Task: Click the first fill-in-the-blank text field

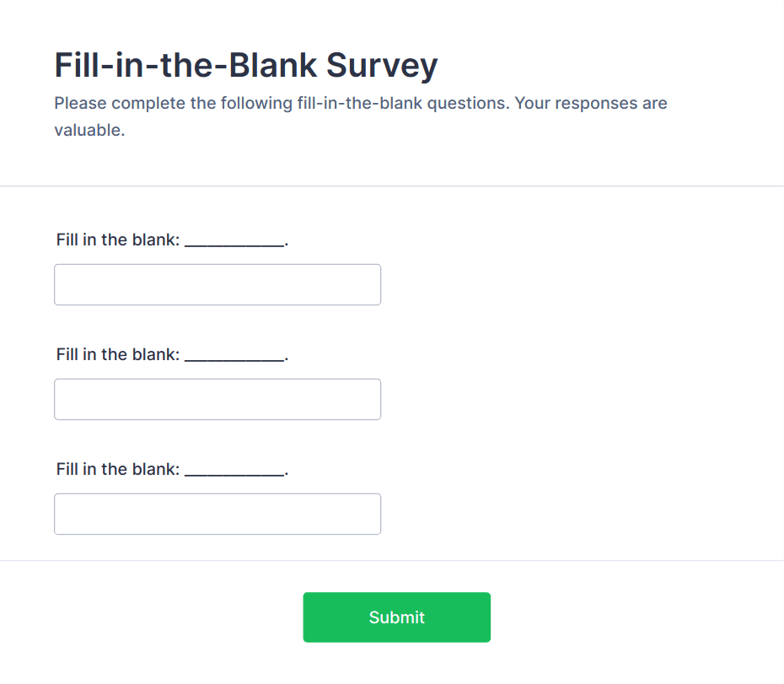Action: tap(217, 284)
